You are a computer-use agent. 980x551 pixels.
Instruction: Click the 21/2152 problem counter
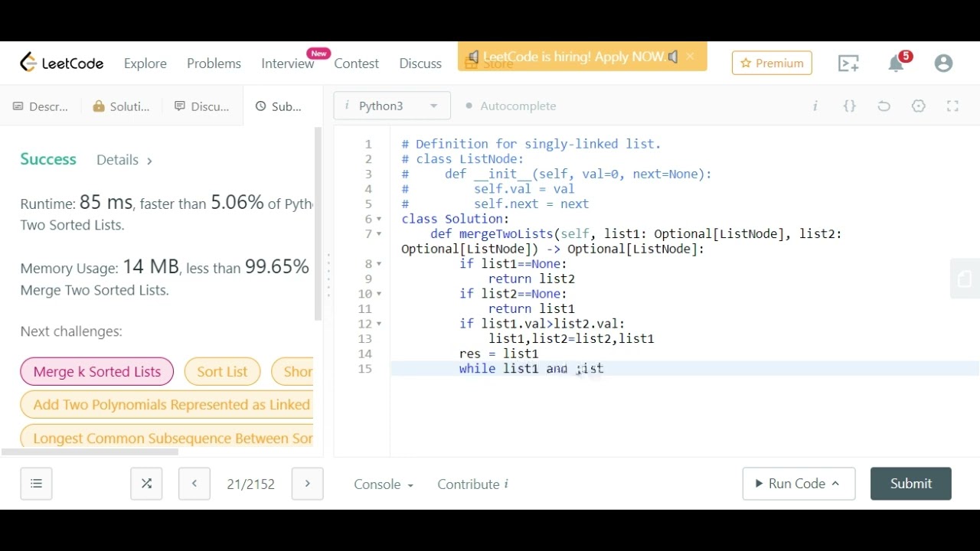click(x=250, y=484)
